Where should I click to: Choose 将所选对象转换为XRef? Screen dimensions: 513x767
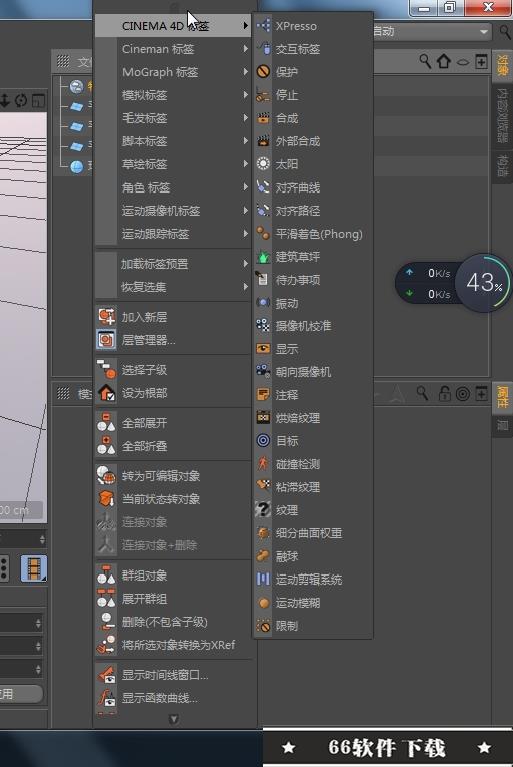click(173, 645)
